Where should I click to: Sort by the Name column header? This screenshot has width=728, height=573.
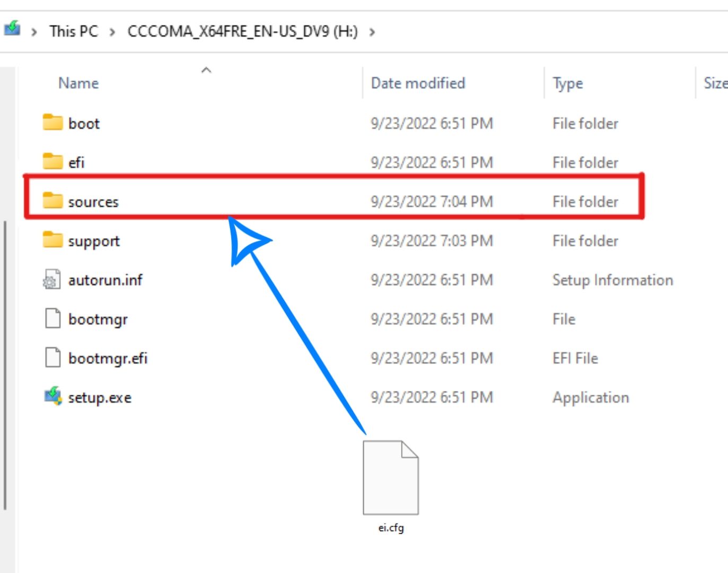[78, 83]
